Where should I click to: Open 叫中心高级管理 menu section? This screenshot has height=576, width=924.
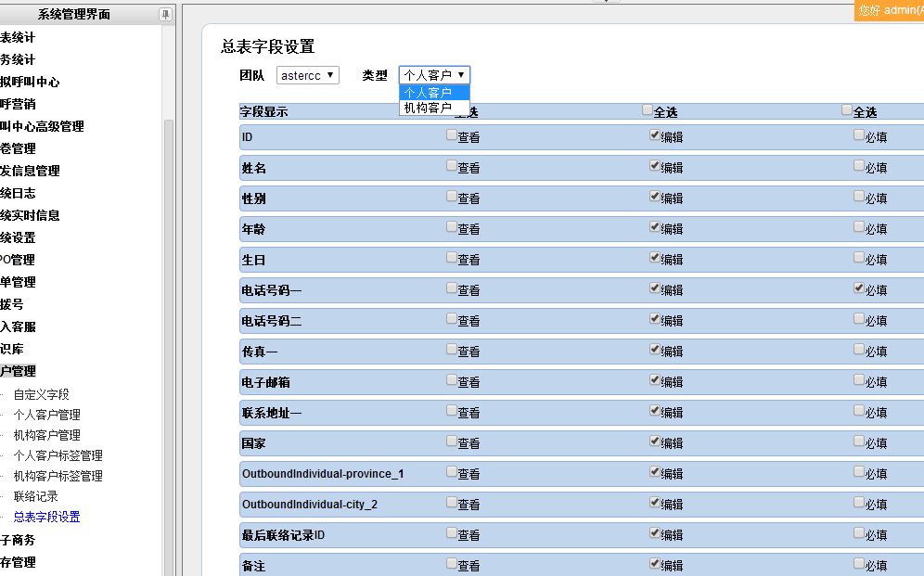tap(42, 126)
